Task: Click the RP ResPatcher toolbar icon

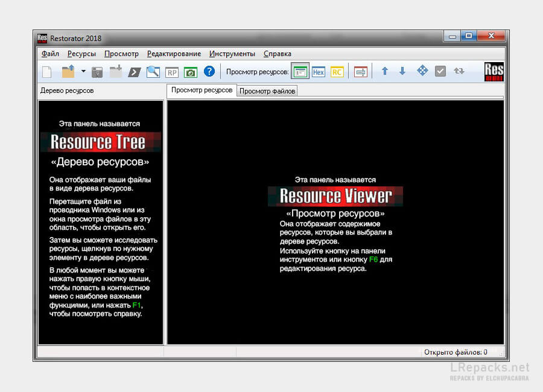Action: [x=172, y=72]
